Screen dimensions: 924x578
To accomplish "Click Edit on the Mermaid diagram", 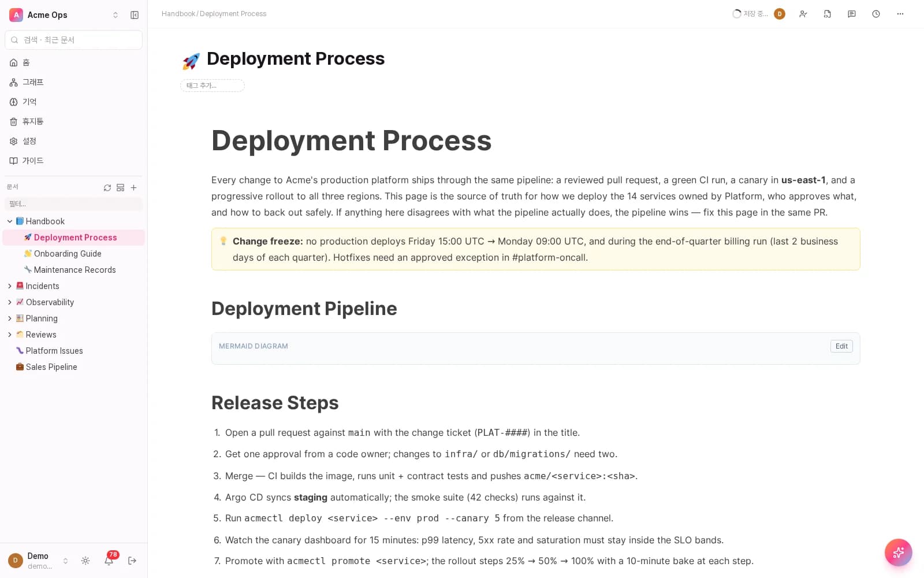I will click(x=841, y=346).
